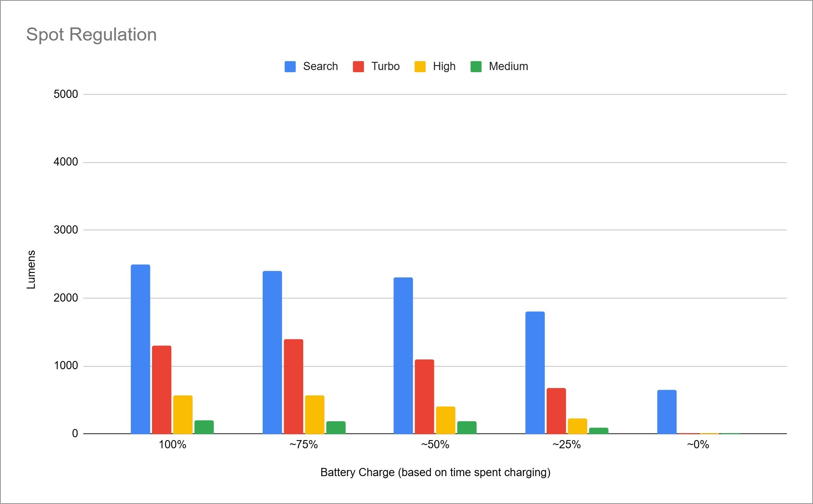Select the High legend label
This screenshot has height=504, width=813.
[x=444, y=66]
